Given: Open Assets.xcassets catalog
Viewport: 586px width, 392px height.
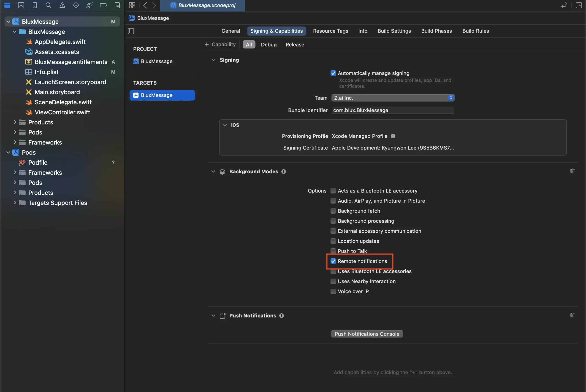Looking at the screenshot, I should coord(57,52).
